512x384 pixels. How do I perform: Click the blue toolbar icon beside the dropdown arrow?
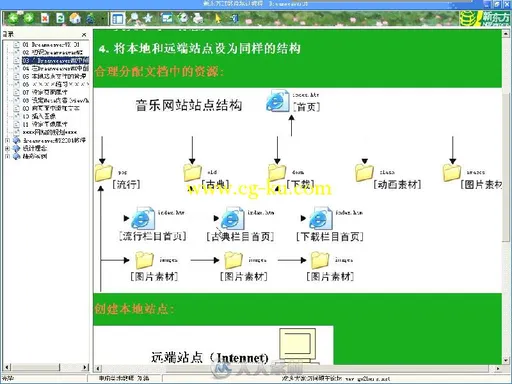[91, 18]
